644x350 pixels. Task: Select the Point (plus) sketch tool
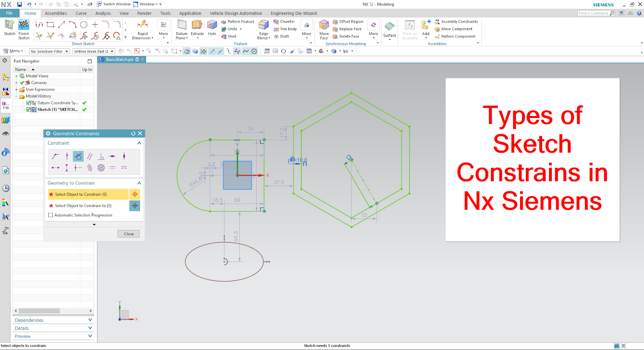coord(95,25)
